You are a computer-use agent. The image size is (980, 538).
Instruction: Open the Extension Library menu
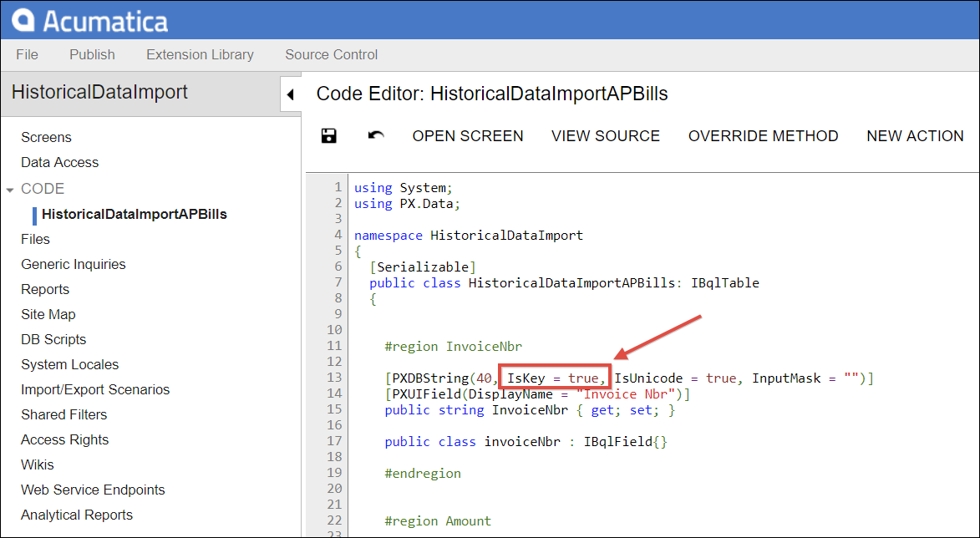(x=200, y=54)
